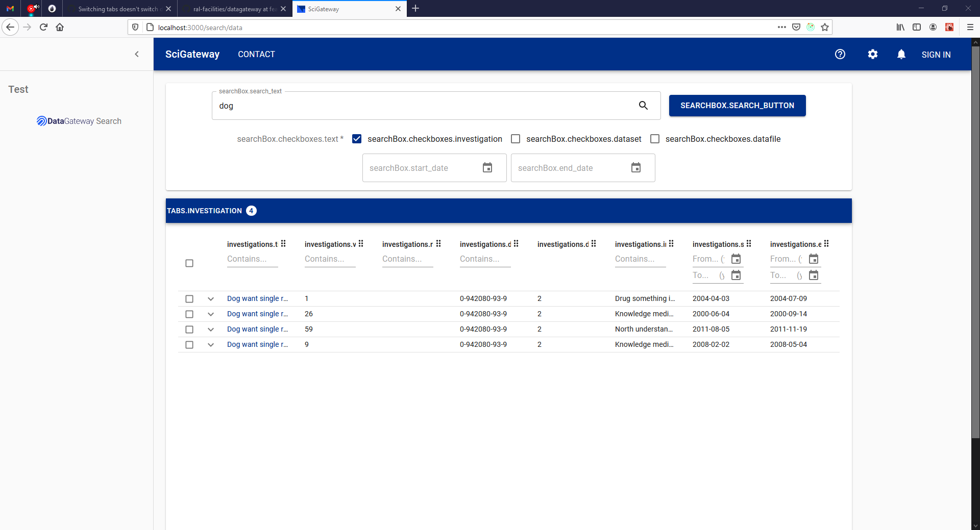Viewport: 980px width, 530px height.
Task: Click the SIGN IN link
Action: (937, 54)
